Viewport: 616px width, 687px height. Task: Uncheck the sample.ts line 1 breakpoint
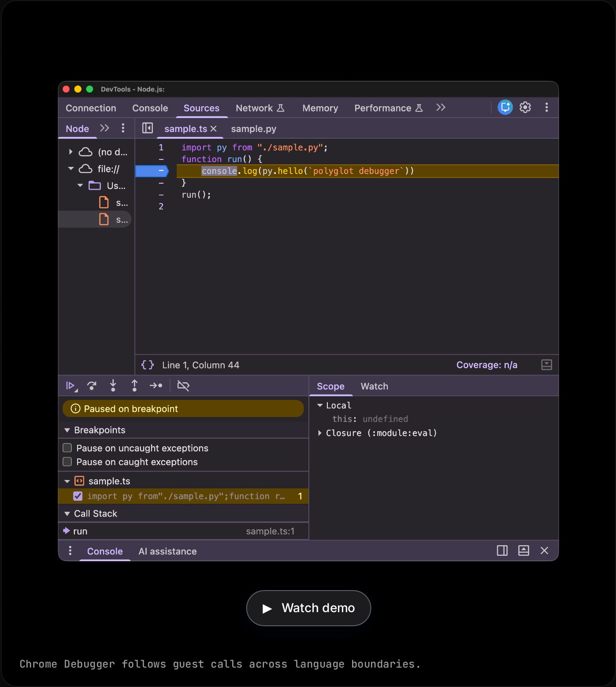point(78,496)
